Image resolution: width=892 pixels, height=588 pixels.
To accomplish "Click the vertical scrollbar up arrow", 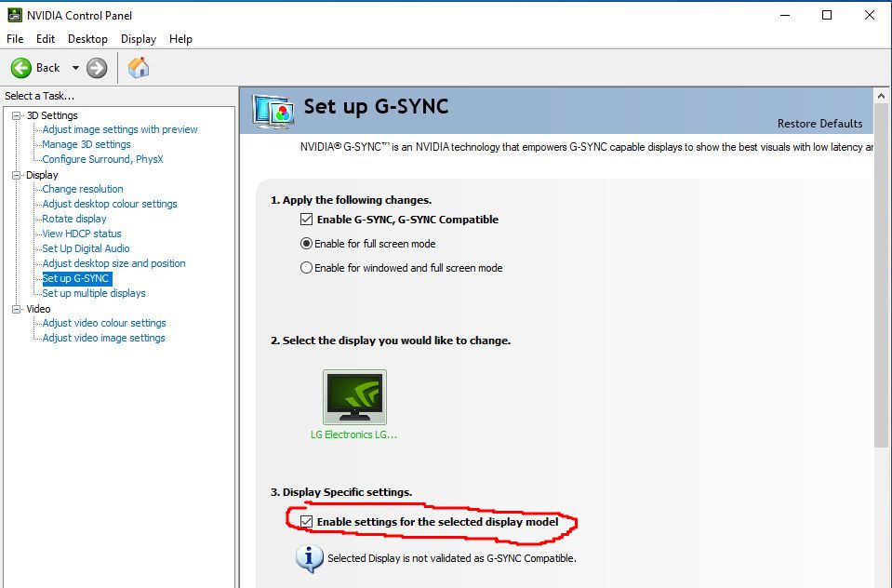I will click(x=881, y=96).
